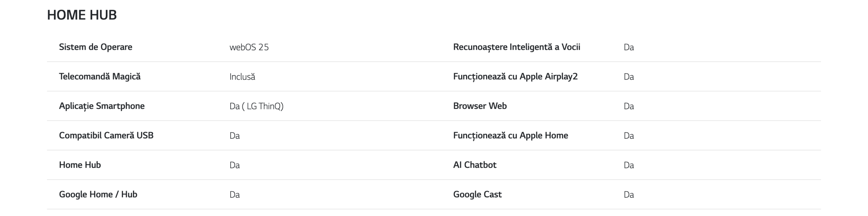Click the AI Chatbot label
Viewport: 868px width, 216px height.
(x=475, y=165)
